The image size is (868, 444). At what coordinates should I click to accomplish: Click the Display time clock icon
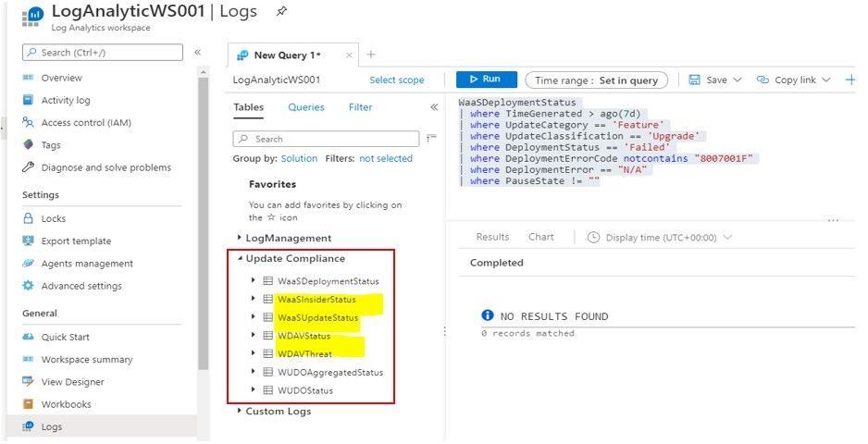point(593,238)
